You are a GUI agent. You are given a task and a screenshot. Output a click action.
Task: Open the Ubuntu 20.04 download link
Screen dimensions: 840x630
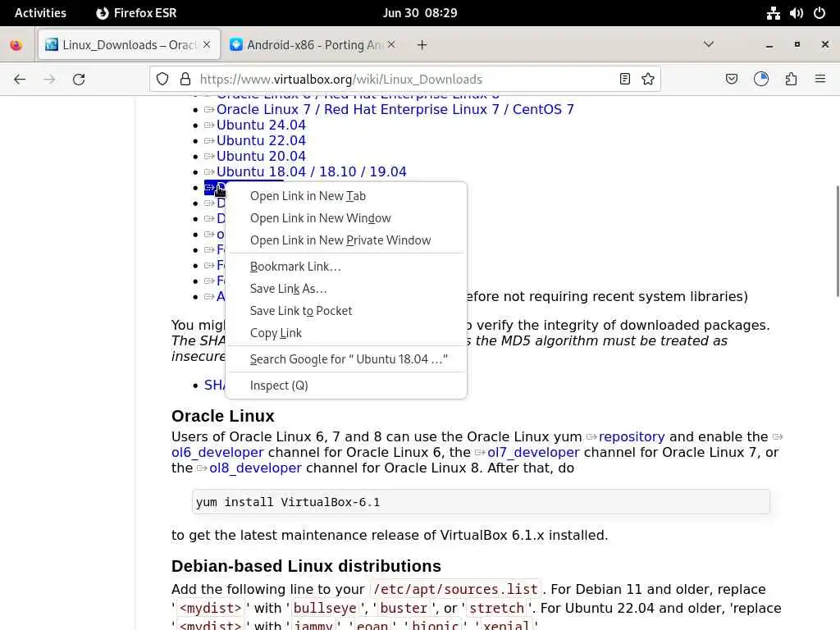click(x=261, y=156)
